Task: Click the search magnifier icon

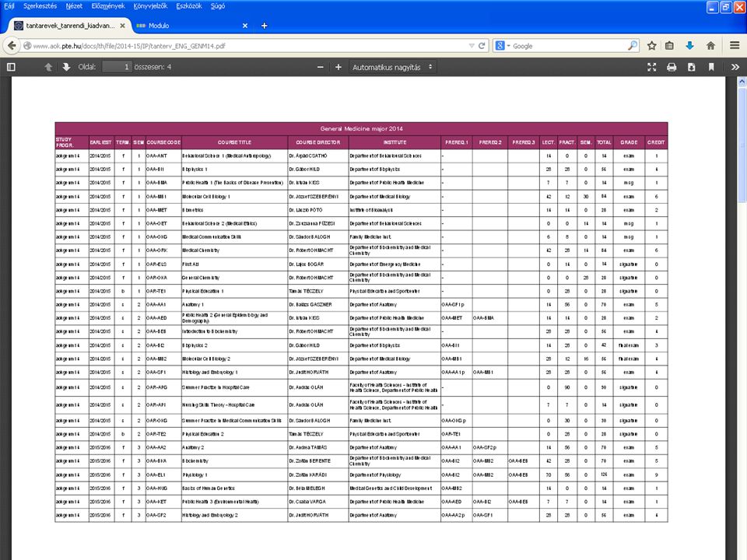Action: 632,46
